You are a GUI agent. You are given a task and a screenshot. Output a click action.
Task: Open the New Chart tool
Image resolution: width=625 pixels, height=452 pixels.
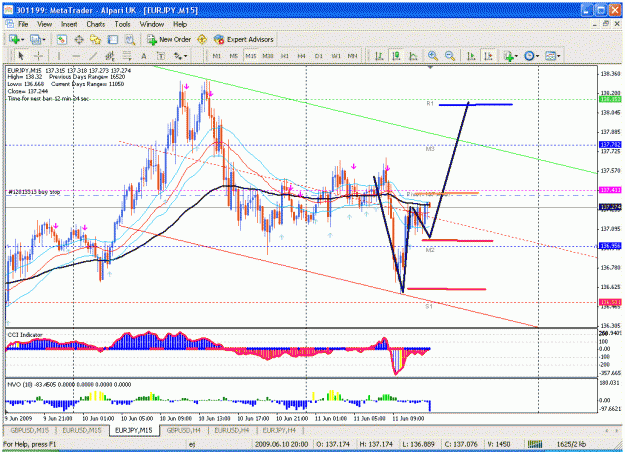pyautogui.click(x=15, y=39)
